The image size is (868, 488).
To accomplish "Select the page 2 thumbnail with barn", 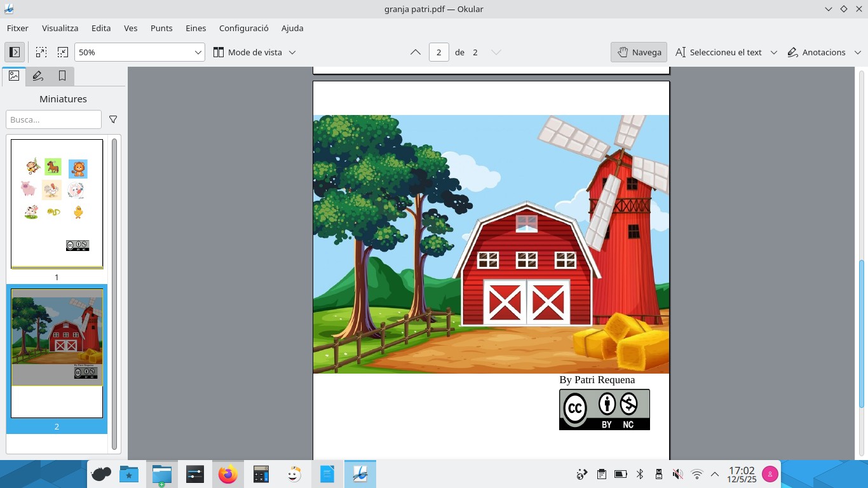I will pos(57,353).
